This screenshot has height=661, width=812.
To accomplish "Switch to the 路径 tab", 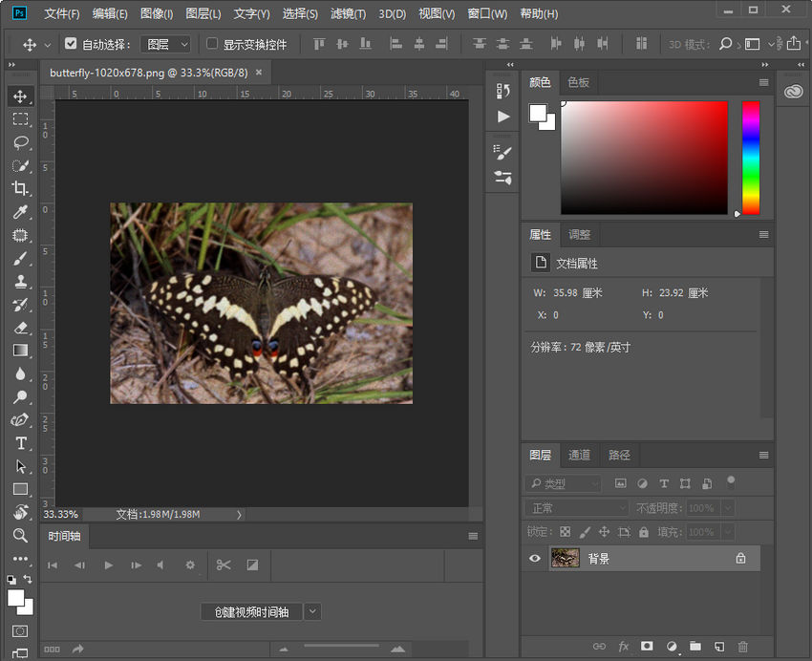I will [619, 455].
